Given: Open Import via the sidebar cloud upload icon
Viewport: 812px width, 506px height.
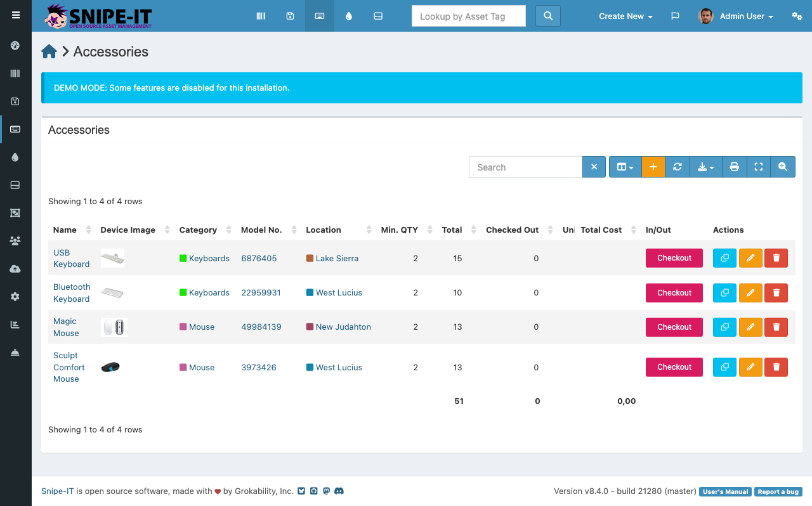Looking at the screenshot, I should tap(15, 269).
